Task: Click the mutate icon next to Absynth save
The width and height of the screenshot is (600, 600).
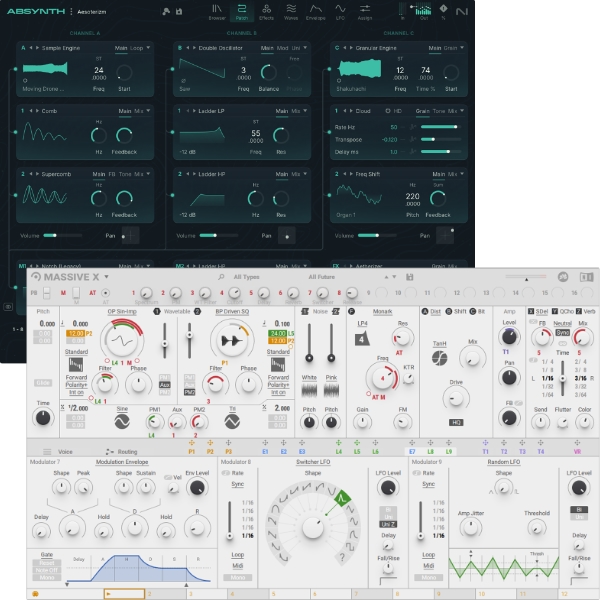Action: (166, 11)
